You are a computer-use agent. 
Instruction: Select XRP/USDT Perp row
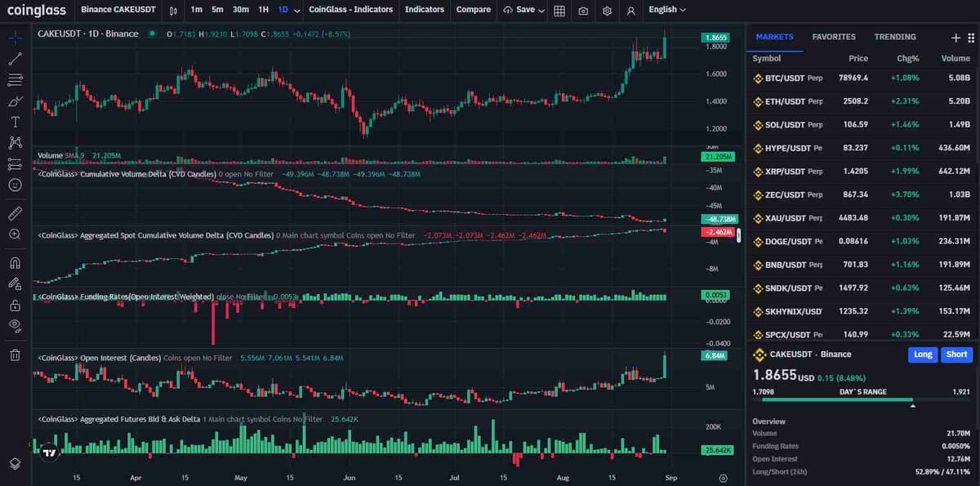(862, 172)
